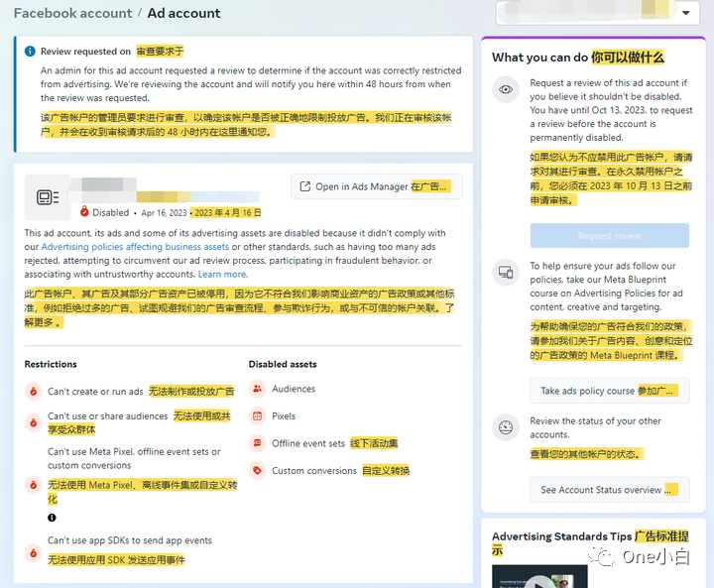Viewport: 714px width, 588px height.
Task: Click Take ads policy course button
Action: point(609,391)
